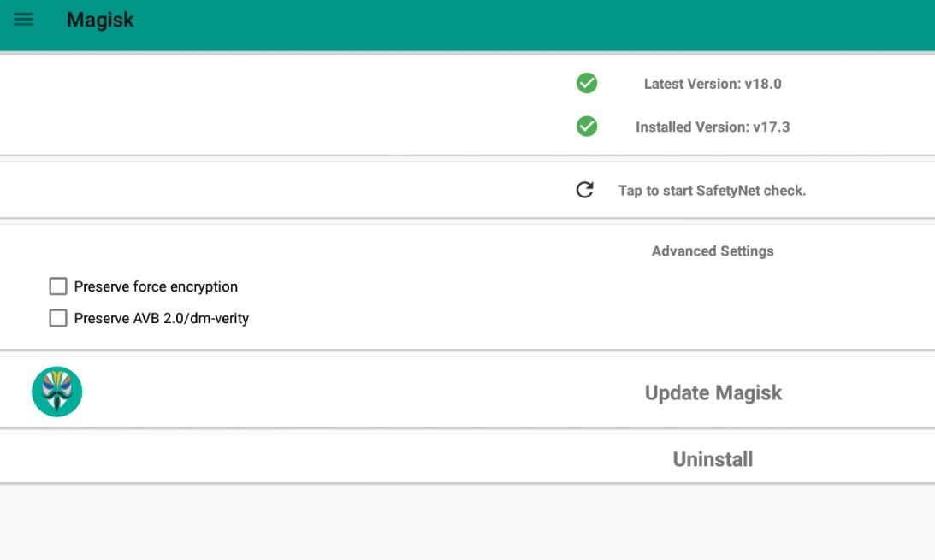Expand the Advanced Settings section
The width and height of the screenshot is (935, 560).
(713, 251)
